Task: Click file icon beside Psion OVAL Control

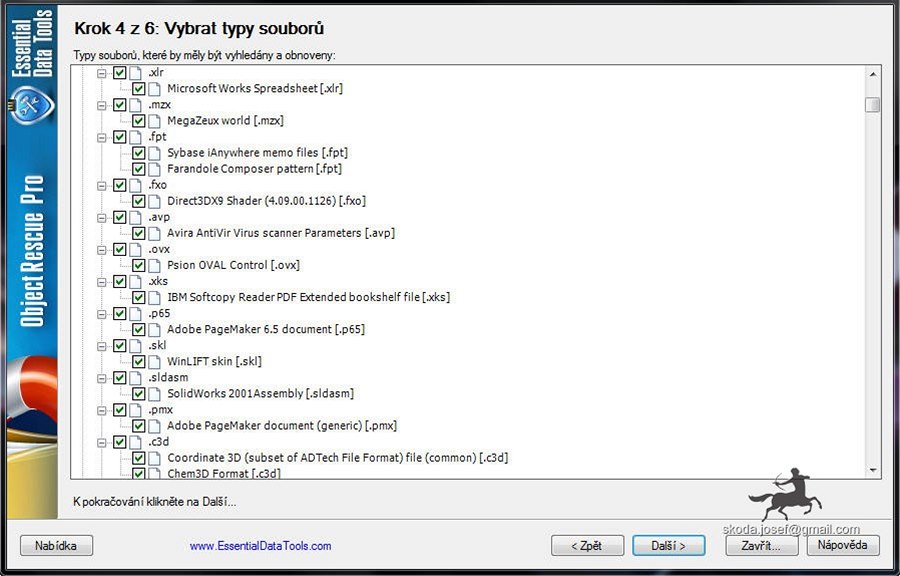Action: pyautogui.click(x=154, y=265)
